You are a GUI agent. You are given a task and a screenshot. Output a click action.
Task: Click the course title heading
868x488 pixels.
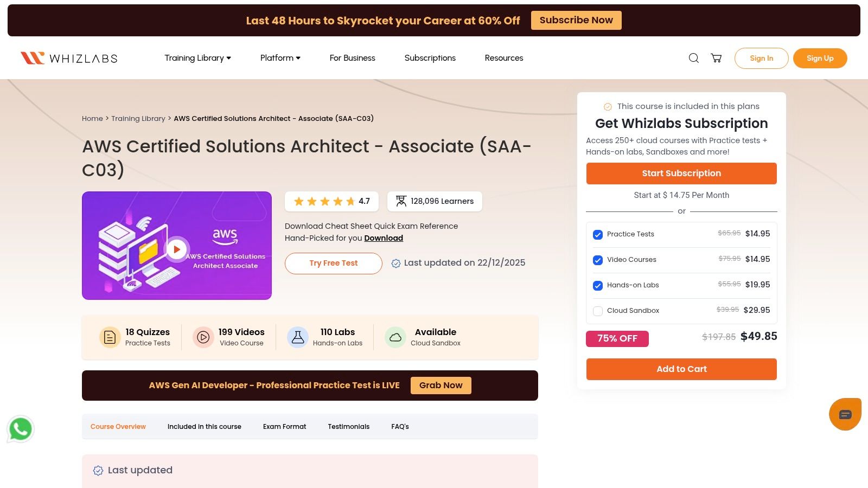point(307,158)
